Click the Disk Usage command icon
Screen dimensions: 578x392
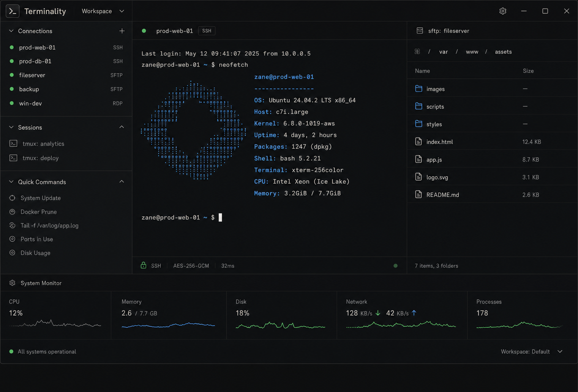12,253
